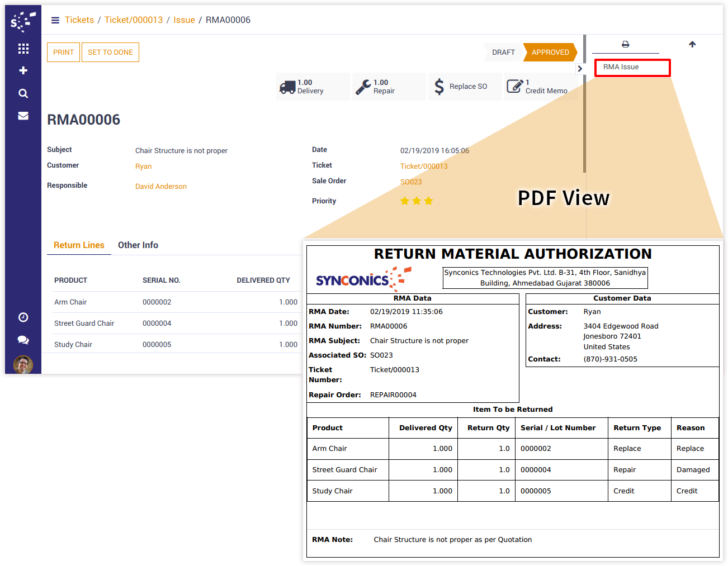Open the Ticket/000013 breadcrumb link
Viewport: 728px width, 566px height.
(134, 20)
